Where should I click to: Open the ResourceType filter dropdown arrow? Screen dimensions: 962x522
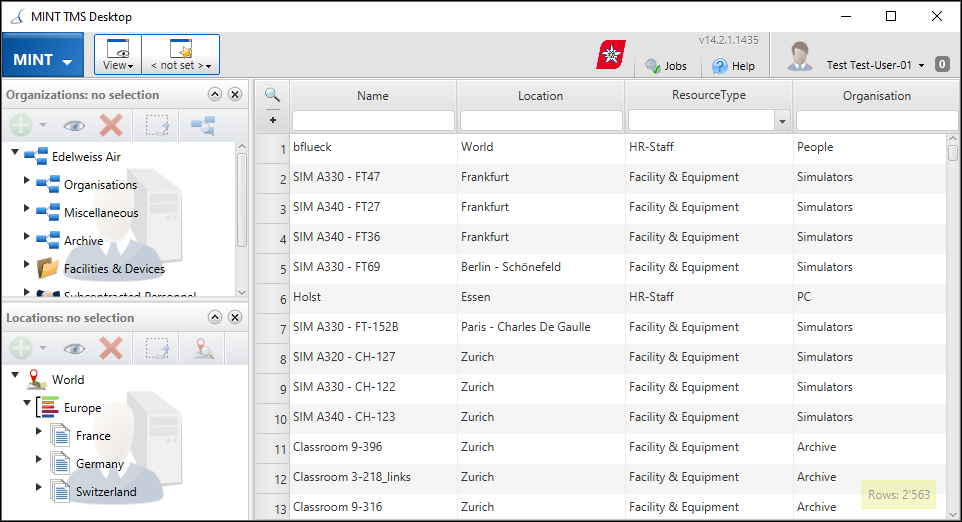782,121
